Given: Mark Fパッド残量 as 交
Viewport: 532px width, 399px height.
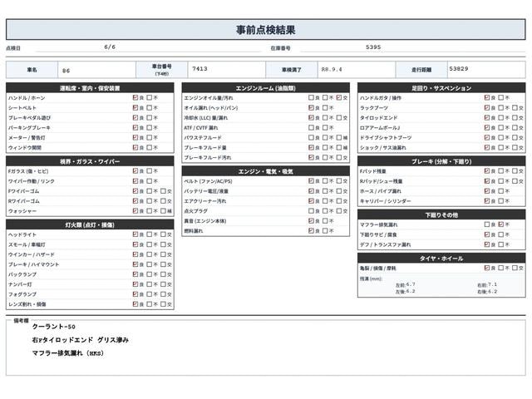Looking at the screenshot, I should (515, 171).
